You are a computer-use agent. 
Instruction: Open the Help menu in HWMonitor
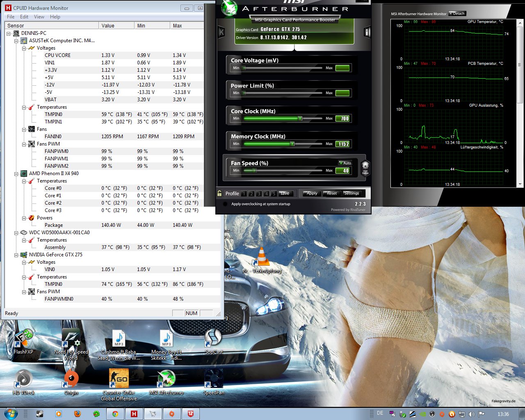point(55,17)
